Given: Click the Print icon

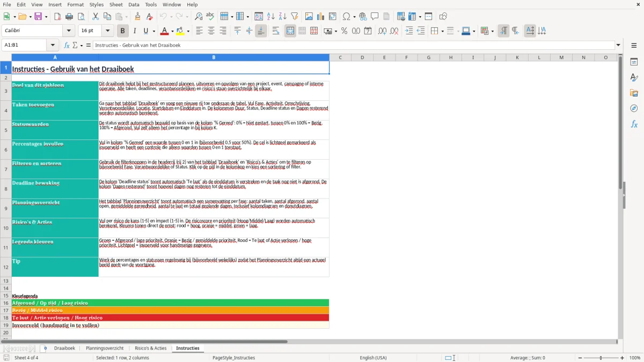Looking at the screenshot, I should 69,17.
